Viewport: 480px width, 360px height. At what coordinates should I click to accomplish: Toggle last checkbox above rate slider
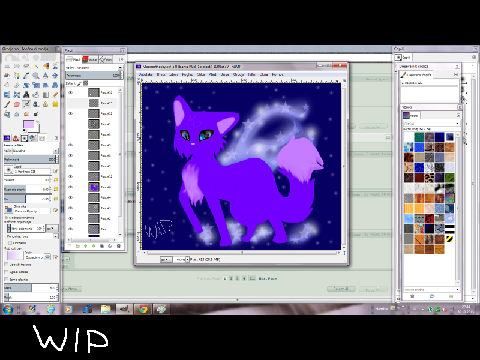(x=6, y=279)
